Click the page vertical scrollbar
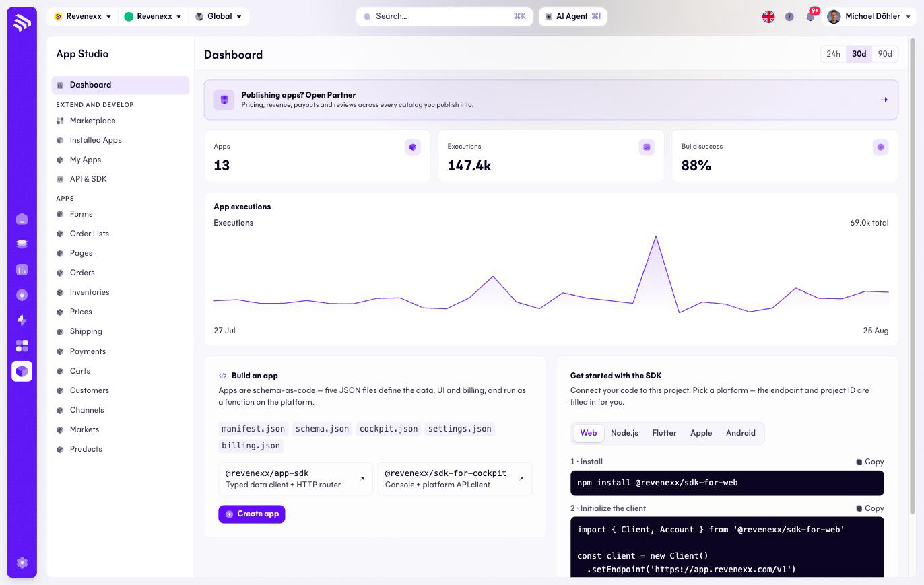 pyautogui.click(x=913, y=276)
